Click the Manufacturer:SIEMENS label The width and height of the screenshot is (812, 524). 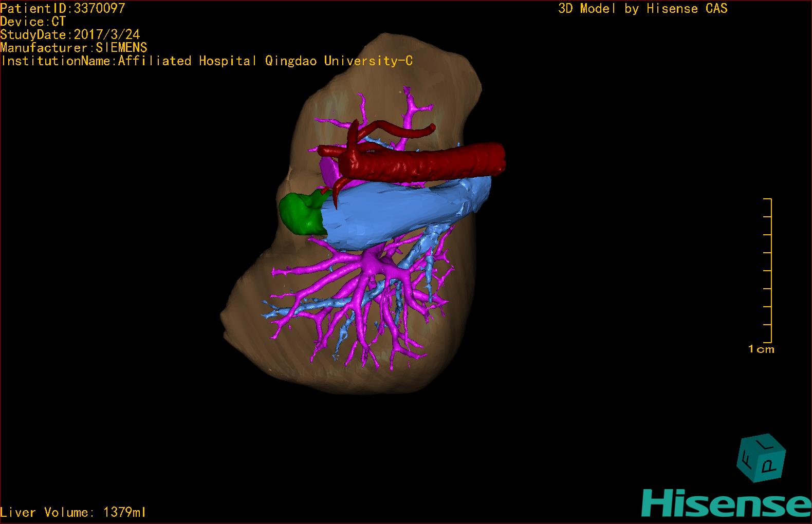[73, 48]
